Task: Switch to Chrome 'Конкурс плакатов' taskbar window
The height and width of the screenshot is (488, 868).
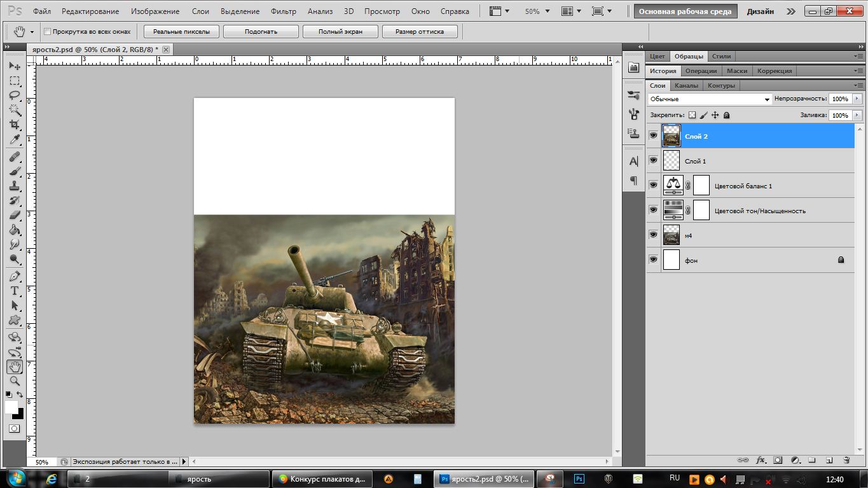Action: 323,479
